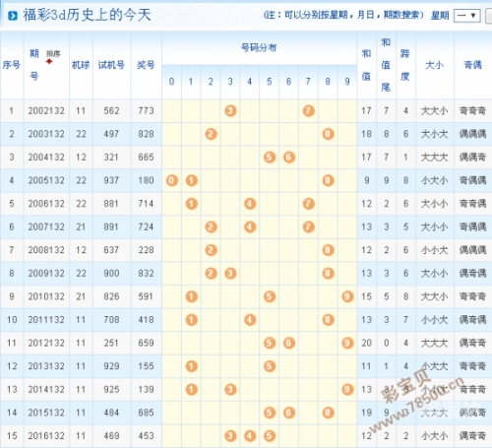Select period 2010132 cell
The height and width of the screenshot is (448, 492).
[46, 296]
